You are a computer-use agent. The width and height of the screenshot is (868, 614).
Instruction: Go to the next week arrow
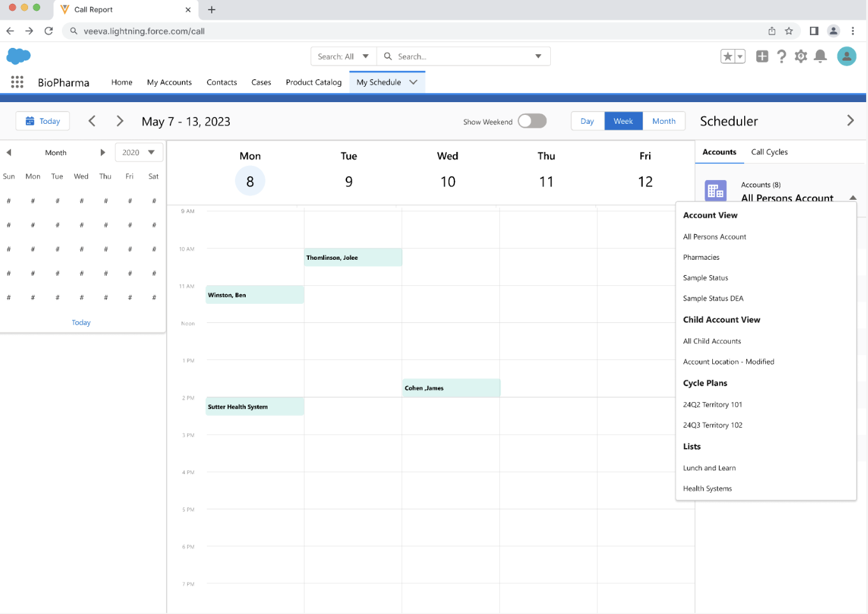[120, 121]
